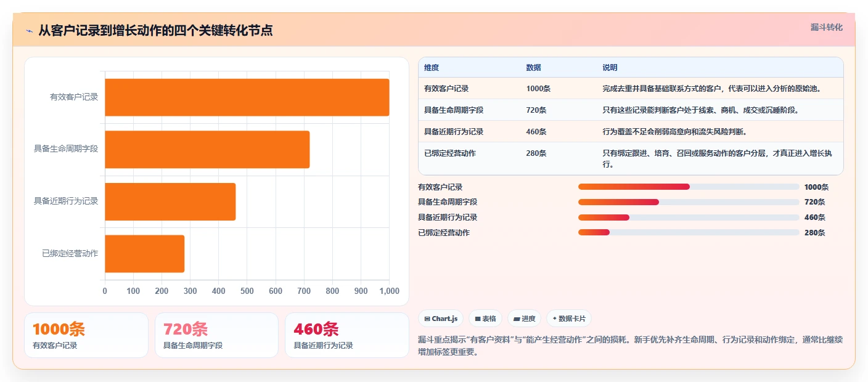
Task: Click the 460条 table cell
Action: pyautogui.click(x=536, y=132)
